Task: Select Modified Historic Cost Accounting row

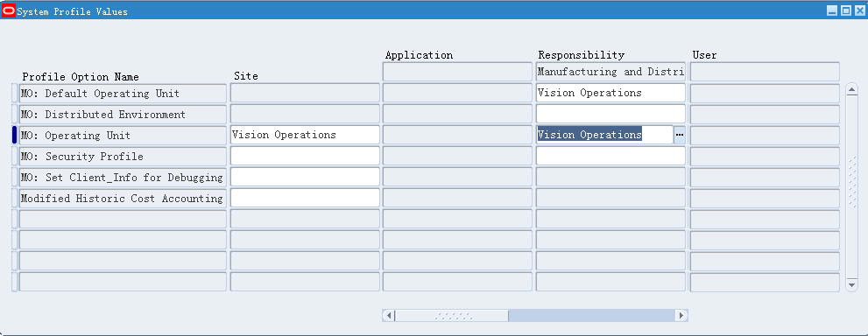Action: 123,198
